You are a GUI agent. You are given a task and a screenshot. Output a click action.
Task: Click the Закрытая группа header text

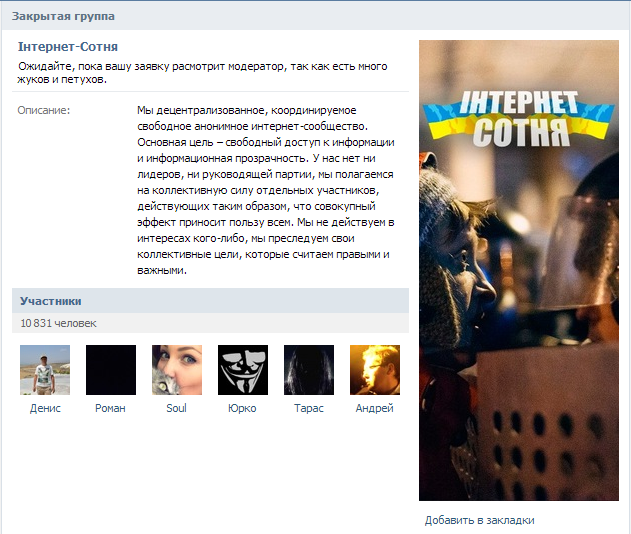point(63,16)
